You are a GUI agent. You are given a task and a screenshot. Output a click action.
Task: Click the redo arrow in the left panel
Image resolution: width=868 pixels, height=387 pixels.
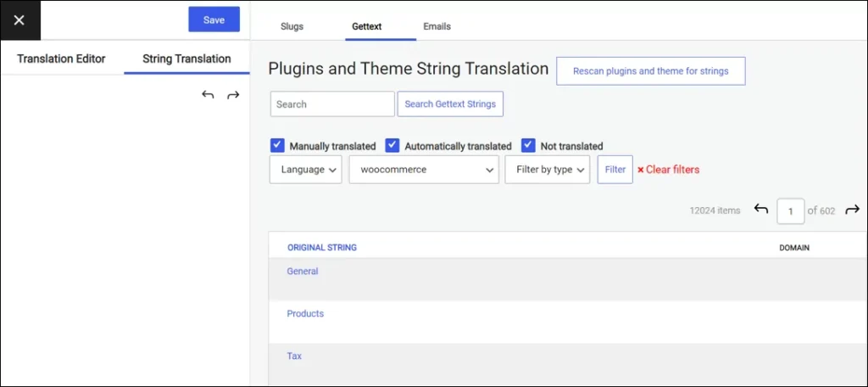click(x=234, y=95)
